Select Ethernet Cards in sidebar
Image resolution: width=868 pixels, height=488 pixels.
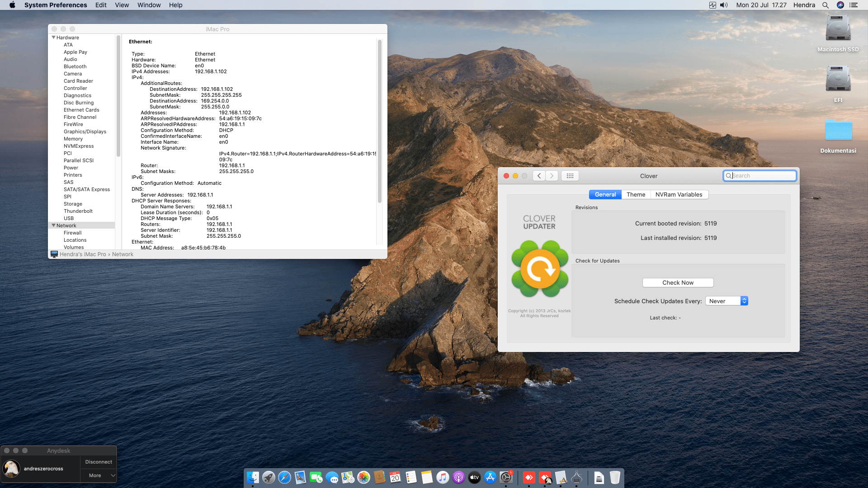click(x=81, y=110)
